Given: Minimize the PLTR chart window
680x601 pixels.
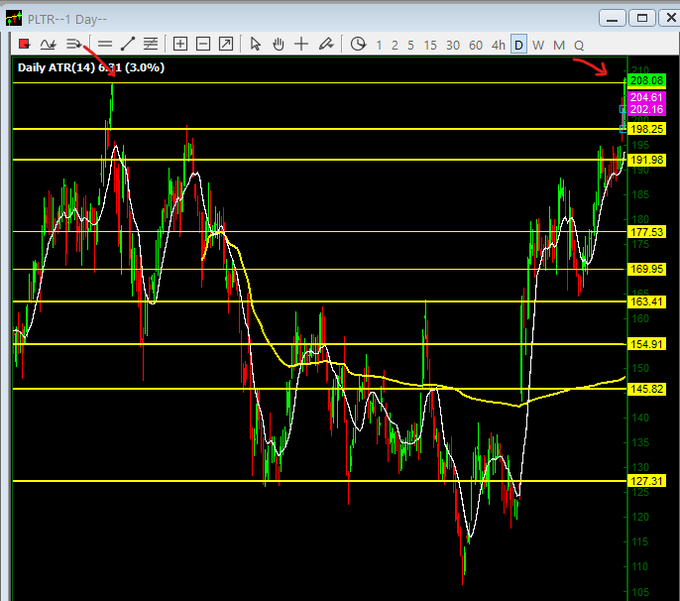Looking at the screenshot, I should [x=612, y=18].
